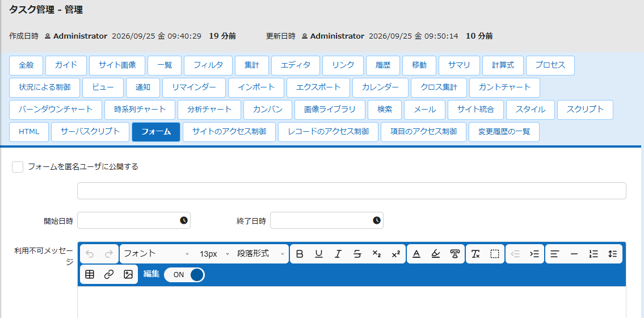This screenshot has width=644, height=318.
Task: Open the サマリ tab
Action: 459,65
